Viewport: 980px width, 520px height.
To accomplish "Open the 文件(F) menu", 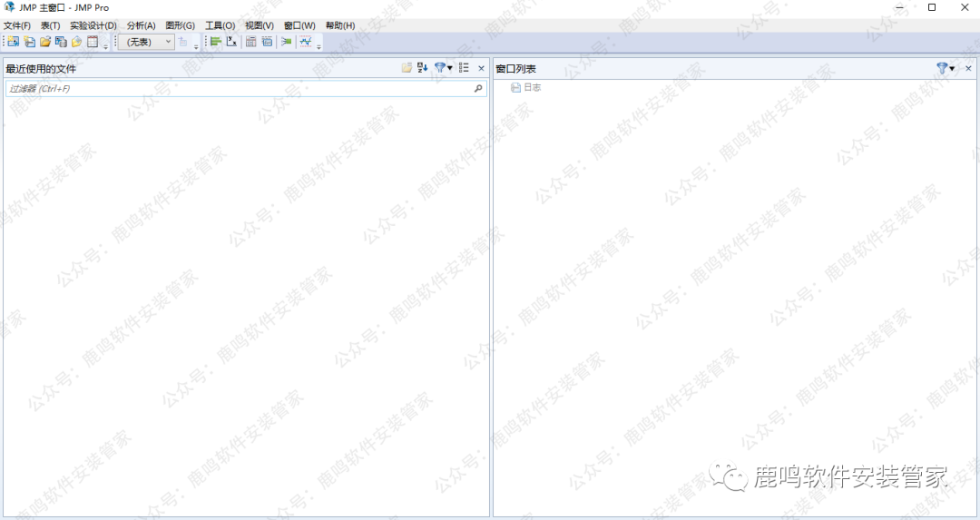I will click(17, 25).
